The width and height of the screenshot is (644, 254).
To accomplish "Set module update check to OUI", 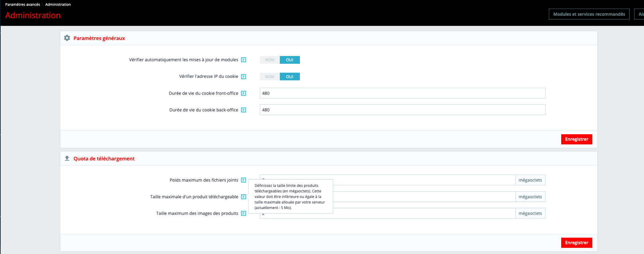I will coord(290,60).
